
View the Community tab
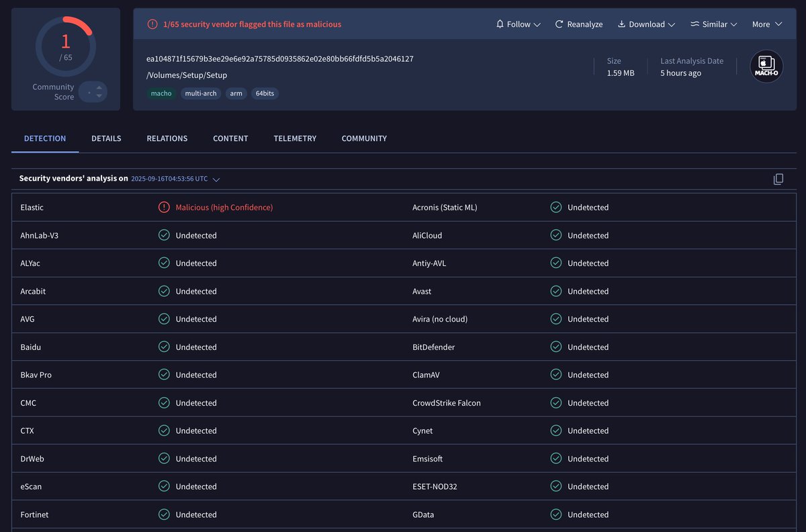point(364,138)
